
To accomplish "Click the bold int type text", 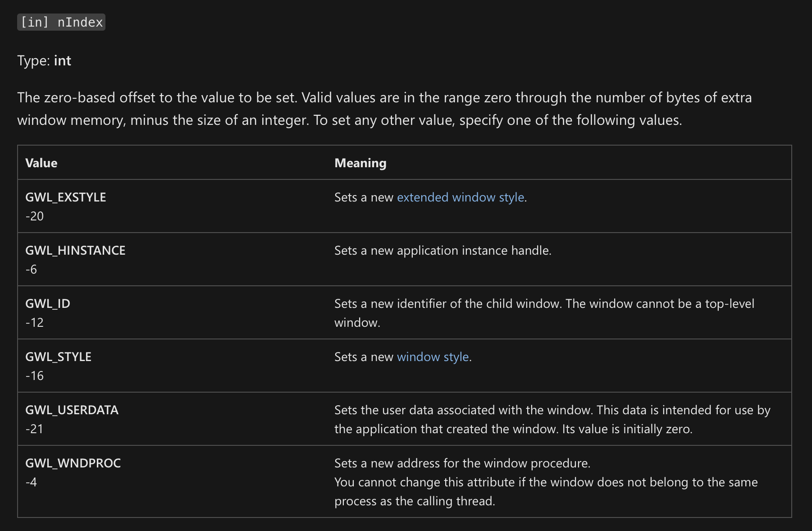I will (62, 60).
